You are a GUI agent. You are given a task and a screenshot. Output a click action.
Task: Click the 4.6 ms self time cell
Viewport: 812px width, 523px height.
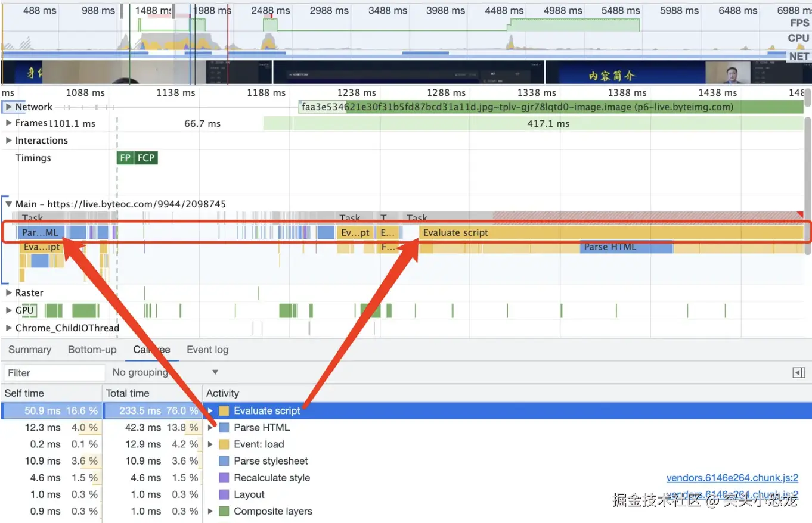pyautogui.click(x=51, y=478)
